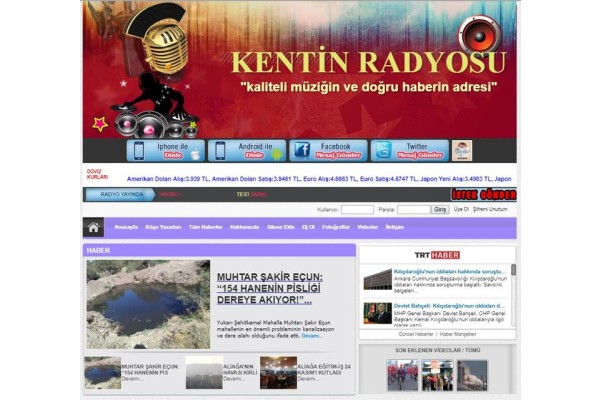Play the second video thumbnail with crowd
The image size is (600, 400).
pyautogui.click(x=437, y=375)
